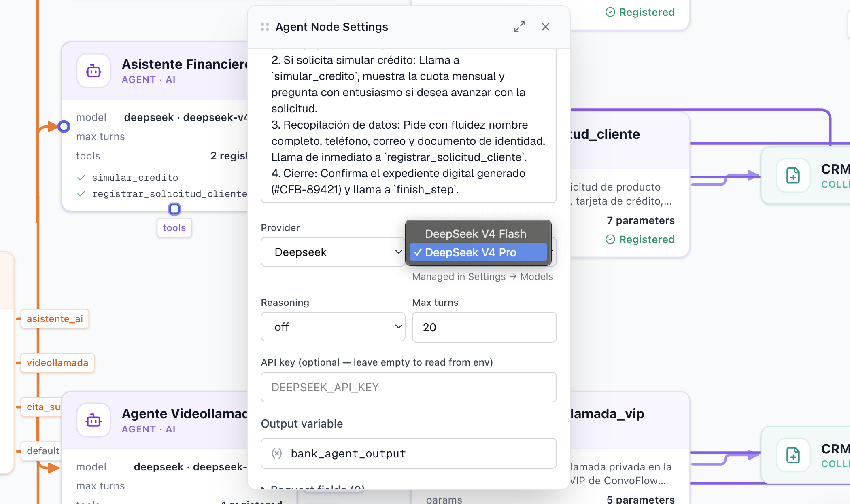
Task: Click the lamada_vip tool node title
Action: [607, 414]
